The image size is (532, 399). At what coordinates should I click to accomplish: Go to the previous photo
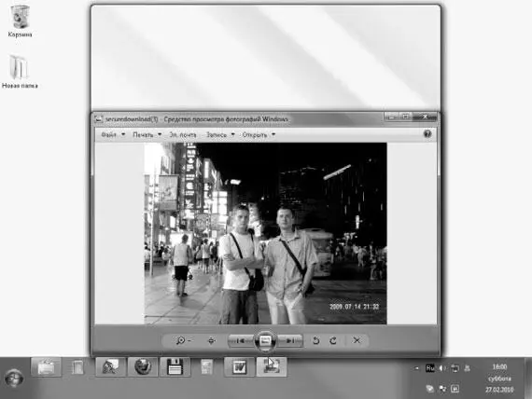[241, 340]
